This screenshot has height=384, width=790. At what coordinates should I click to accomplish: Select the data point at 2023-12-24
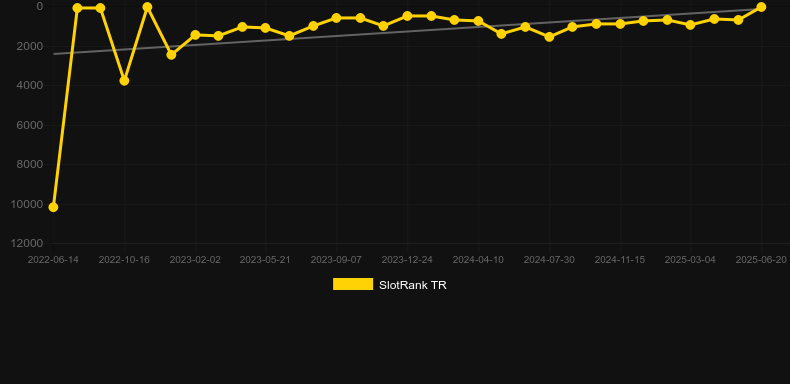[407, 16]
